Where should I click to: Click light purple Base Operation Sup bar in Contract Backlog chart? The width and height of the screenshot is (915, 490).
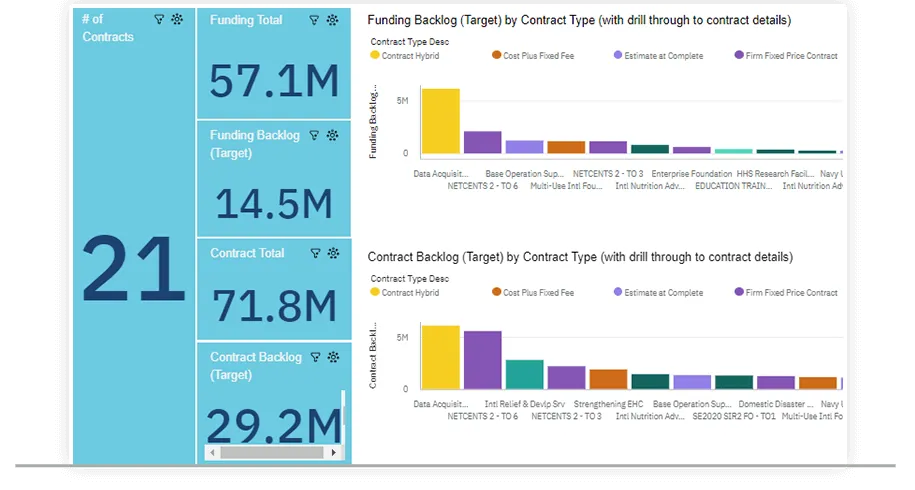click(692, 382)
